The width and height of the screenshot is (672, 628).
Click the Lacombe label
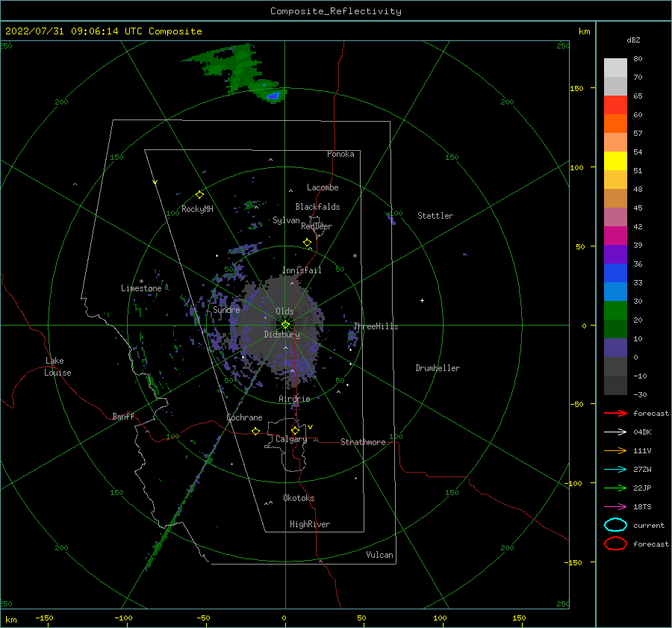click(323, 187)
